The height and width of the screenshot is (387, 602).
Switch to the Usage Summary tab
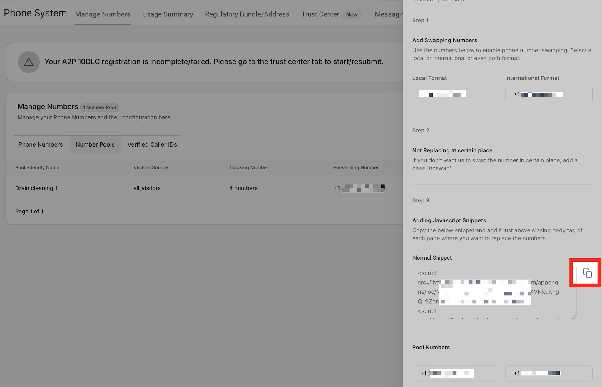168,14
